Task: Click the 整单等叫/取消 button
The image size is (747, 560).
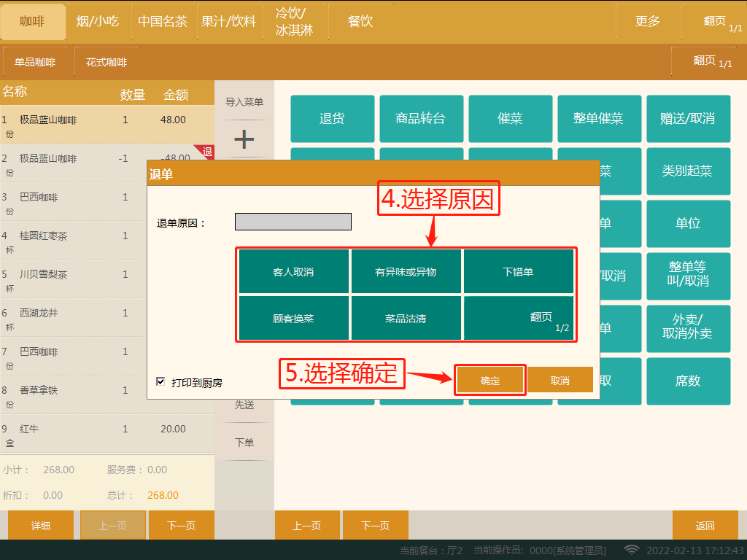Action: (689, 276)
